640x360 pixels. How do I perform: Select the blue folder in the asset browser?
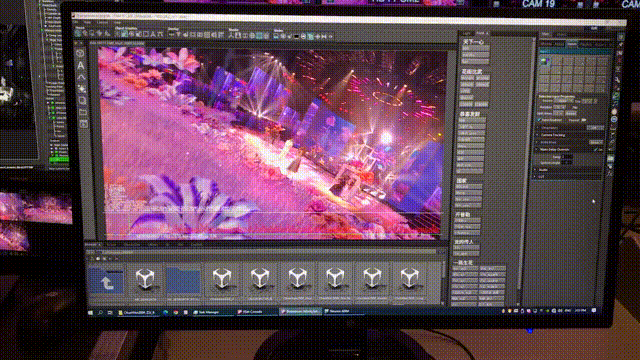tap(184, 280)
